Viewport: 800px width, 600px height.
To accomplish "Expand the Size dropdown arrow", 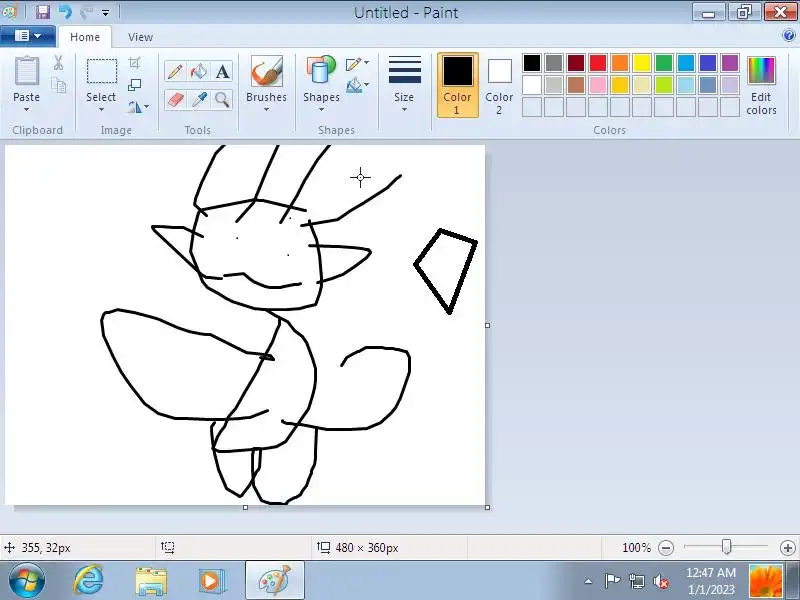I will (x=404, y=109).
